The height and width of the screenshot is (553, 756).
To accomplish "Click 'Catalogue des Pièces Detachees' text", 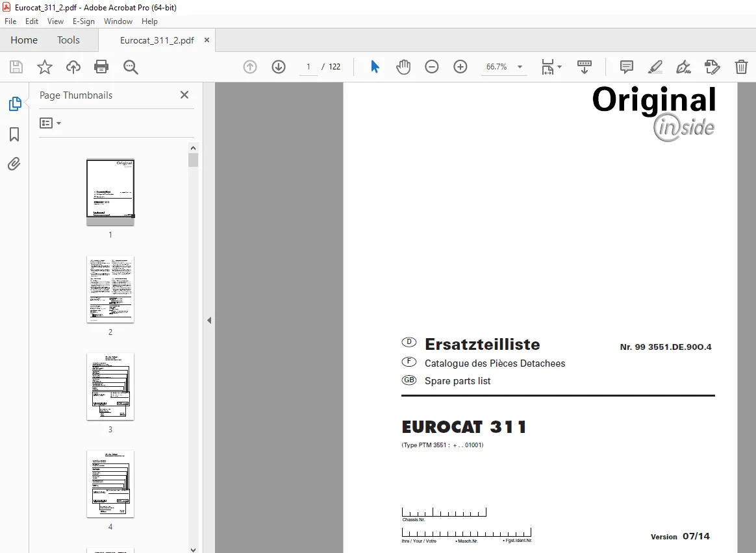I will pos(495,363).
